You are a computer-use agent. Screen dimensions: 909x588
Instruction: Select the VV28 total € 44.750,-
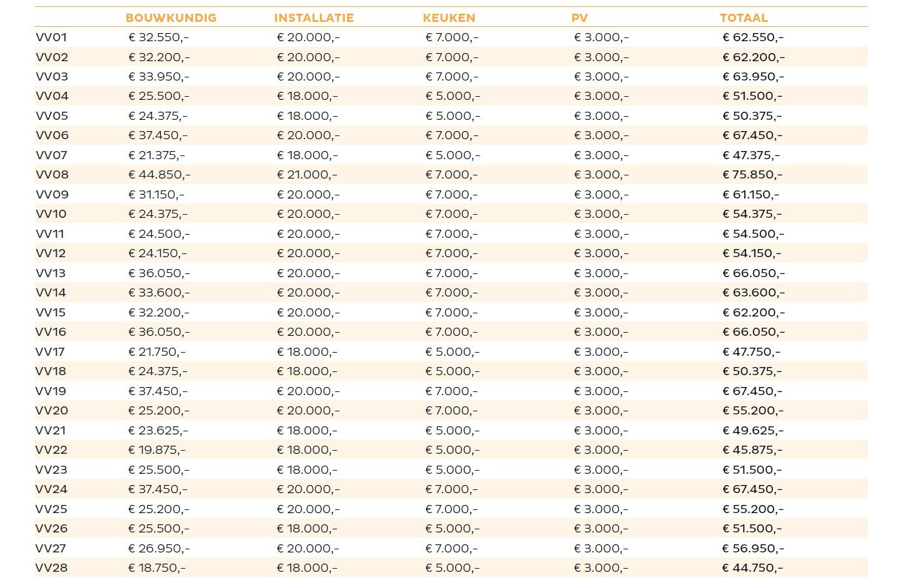tap(752, 568)
